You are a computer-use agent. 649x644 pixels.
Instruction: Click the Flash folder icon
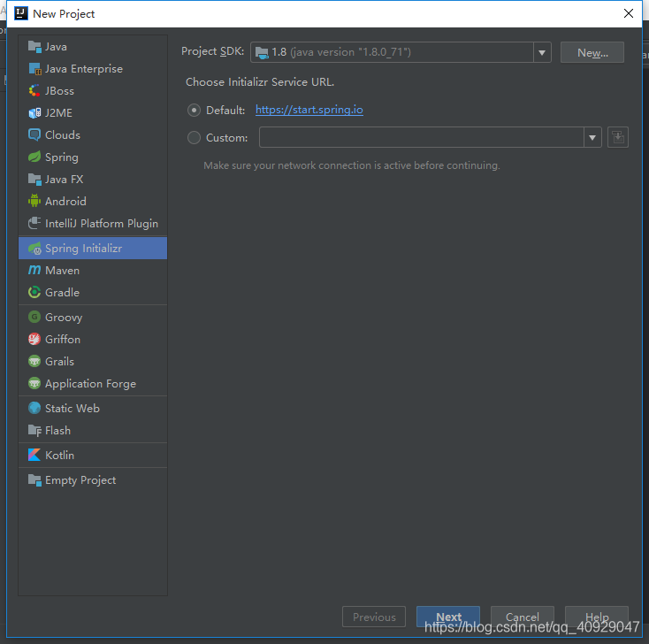(x=34, y=430)
